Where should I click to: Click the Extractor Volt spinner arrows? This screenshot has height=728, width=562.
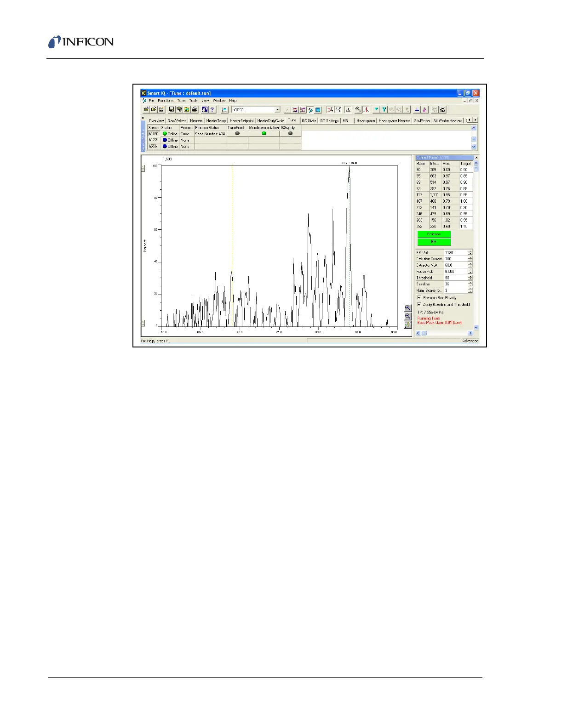[470, 265]
